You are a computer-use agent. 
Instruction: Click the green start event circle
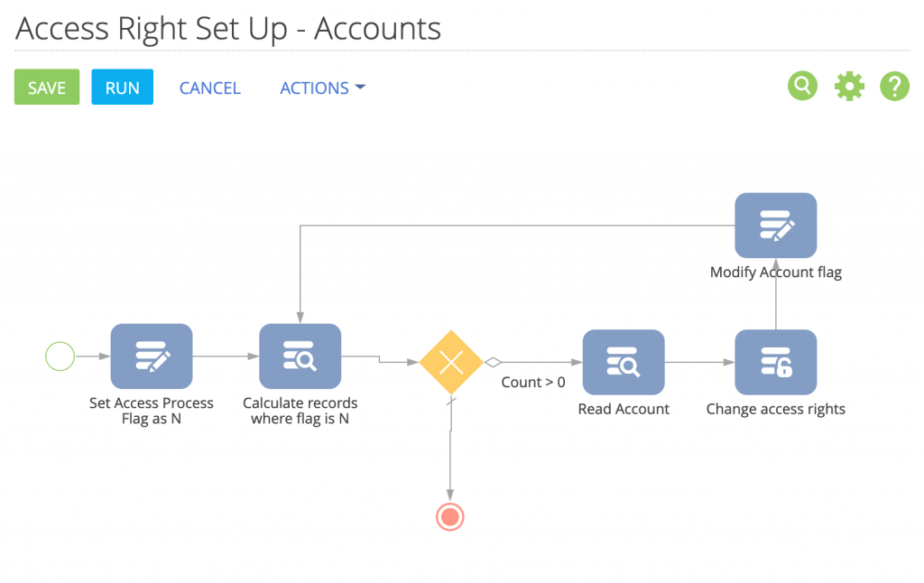[x=60, y=357]
